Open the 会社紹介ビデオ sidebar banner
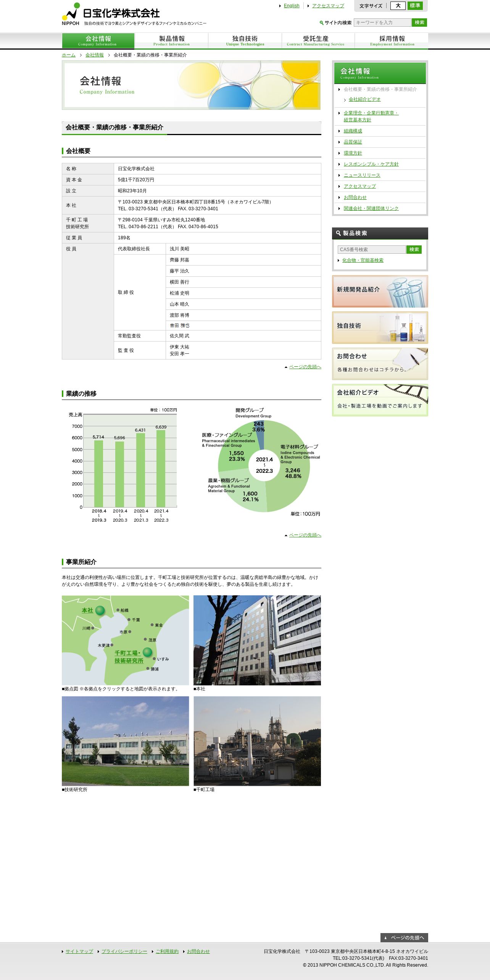The height and width of the screenshot is (980, 490). pos(380,400)
